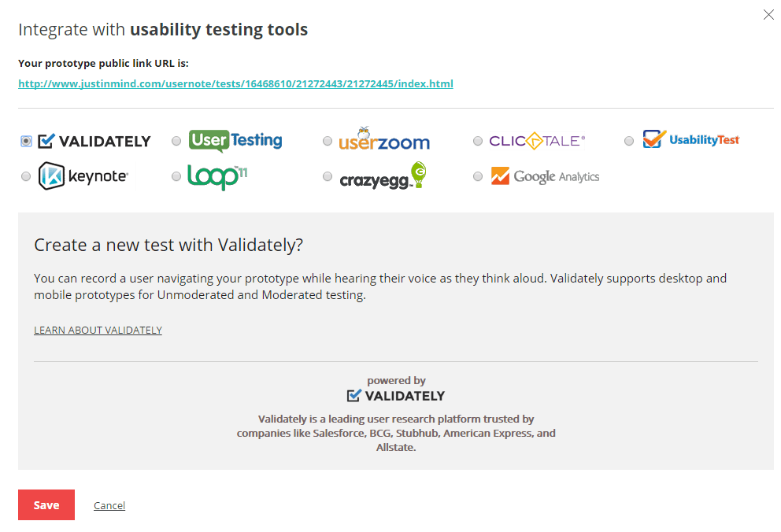Open the prototype public link URL

(235, 83)
